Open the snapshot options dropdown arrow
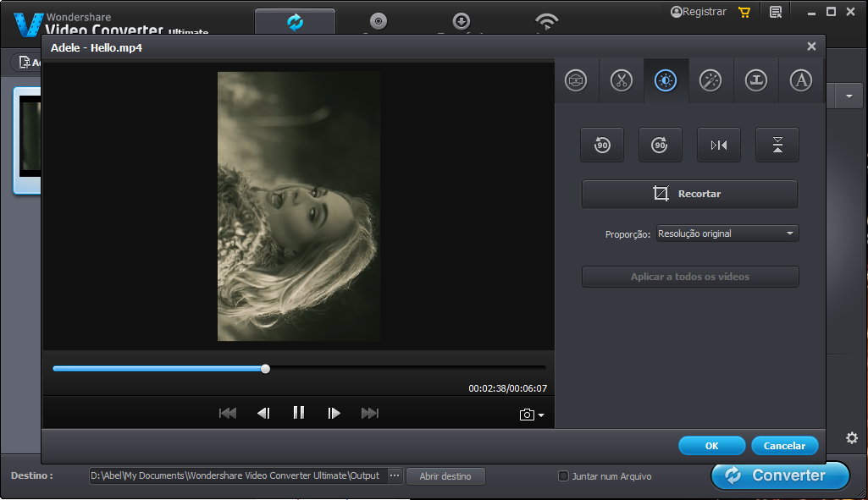 (x=541, y=415)
